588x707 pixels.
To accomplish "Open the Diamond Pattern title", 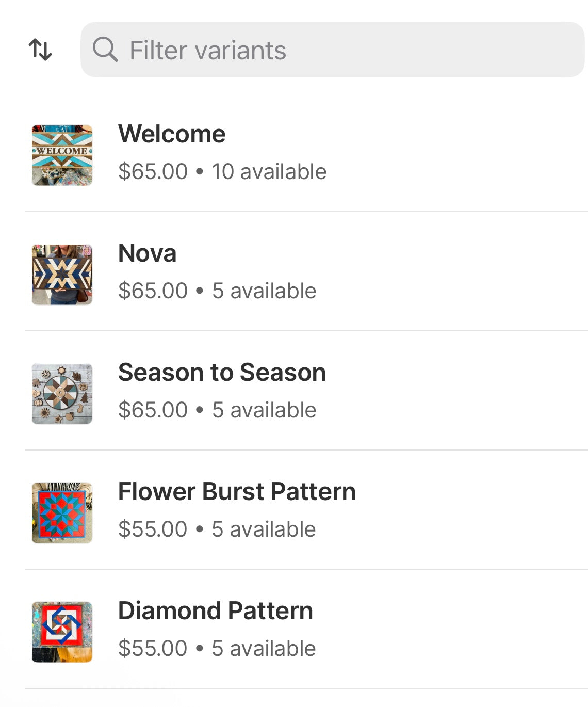I will tap(215, 611).
